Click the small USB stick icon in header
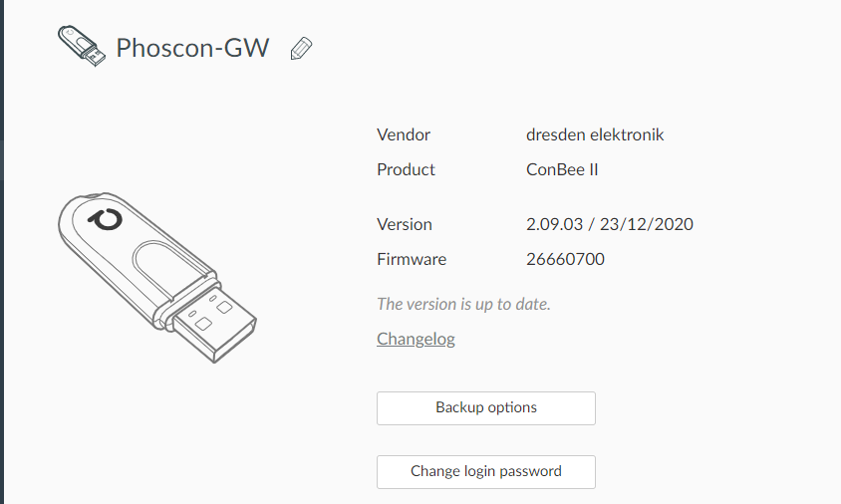Image resolution: width=841 pixels, height=504 pixels. (x=82, y=46)
